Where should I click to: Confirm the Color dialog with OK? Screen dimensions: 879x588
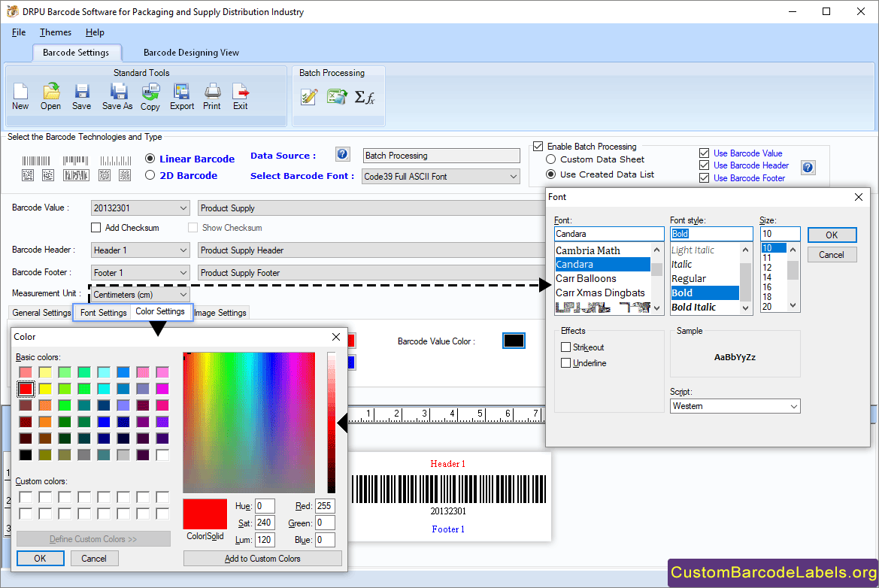[41, 558]
